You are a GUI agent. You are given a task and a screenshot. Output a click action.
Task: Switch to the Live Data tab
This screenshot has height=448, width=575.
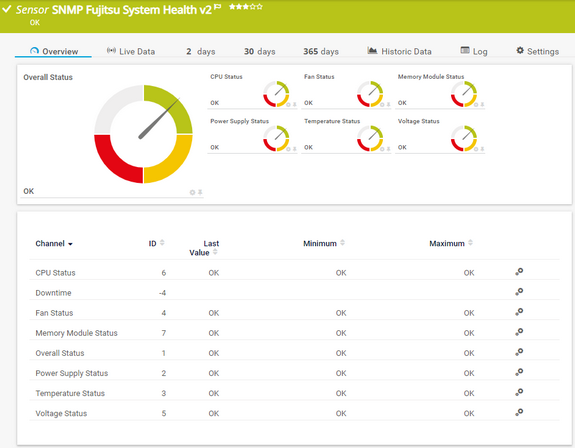point(131,51)
